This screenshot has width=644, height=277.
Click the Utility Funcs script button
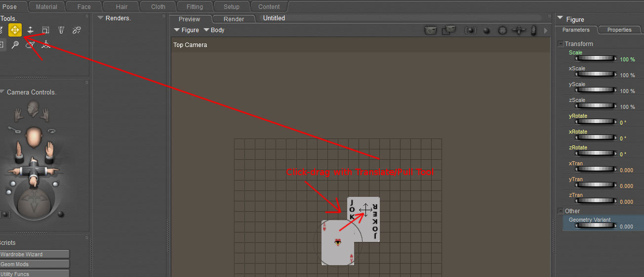[x=35, y=274]
